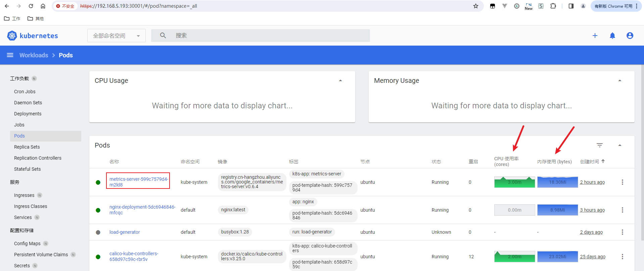The height and width of the screenshot is (271, 644).
Task: Open the calico-kube-controllers-658d97c59c-rbr5v pod link
Action: coord(134,256)
